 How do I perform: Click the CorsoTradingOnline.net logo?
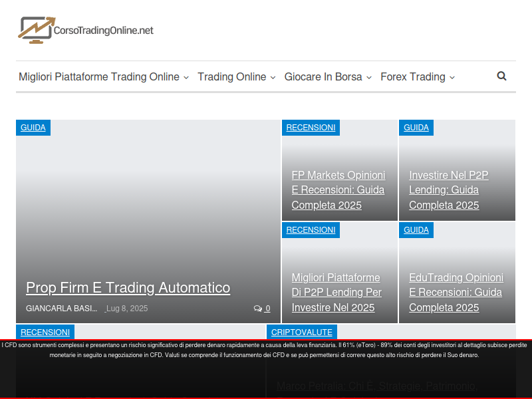coord(86,30)
